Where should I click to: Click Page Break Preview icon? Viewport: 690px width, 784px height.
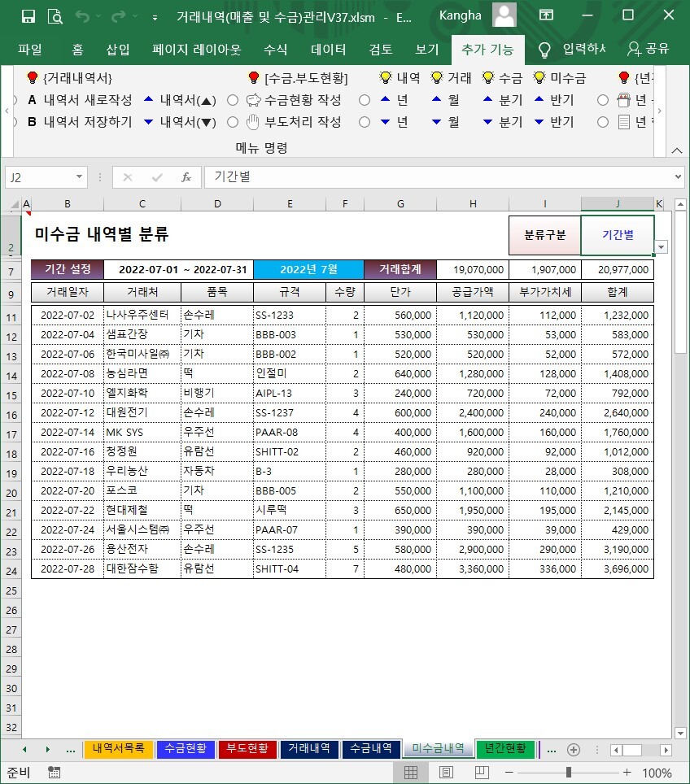[482, 773]
